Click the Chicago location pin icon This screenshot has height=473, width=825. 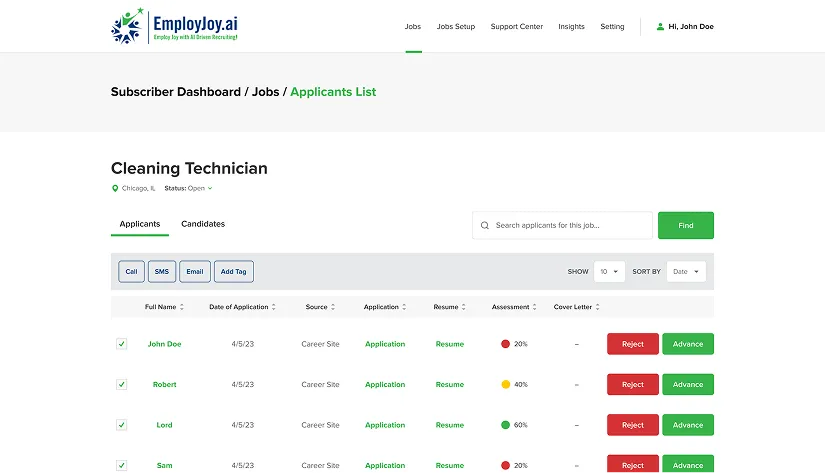click(115, 188)
